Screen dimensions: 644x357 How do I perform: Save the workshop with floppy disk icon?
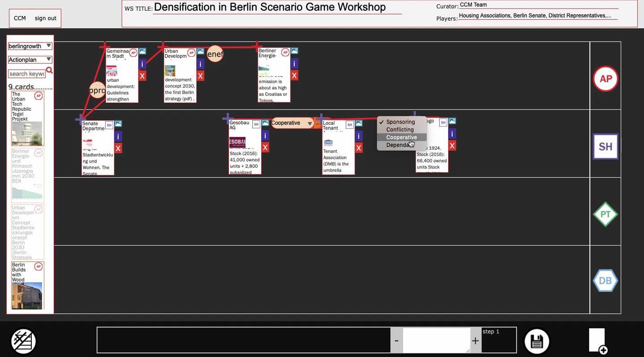coord(537,341)
